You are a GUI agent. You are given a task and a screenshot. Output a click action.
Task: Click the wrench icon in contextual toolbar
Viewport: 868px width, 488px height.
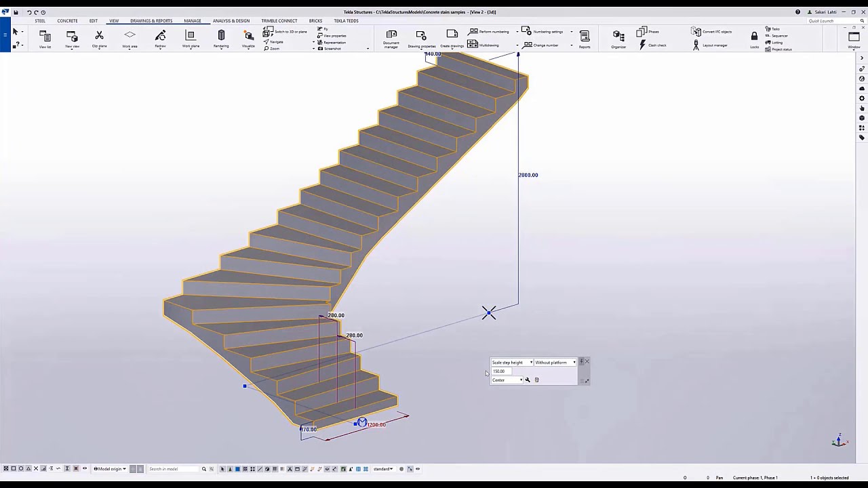pos(528,380)
